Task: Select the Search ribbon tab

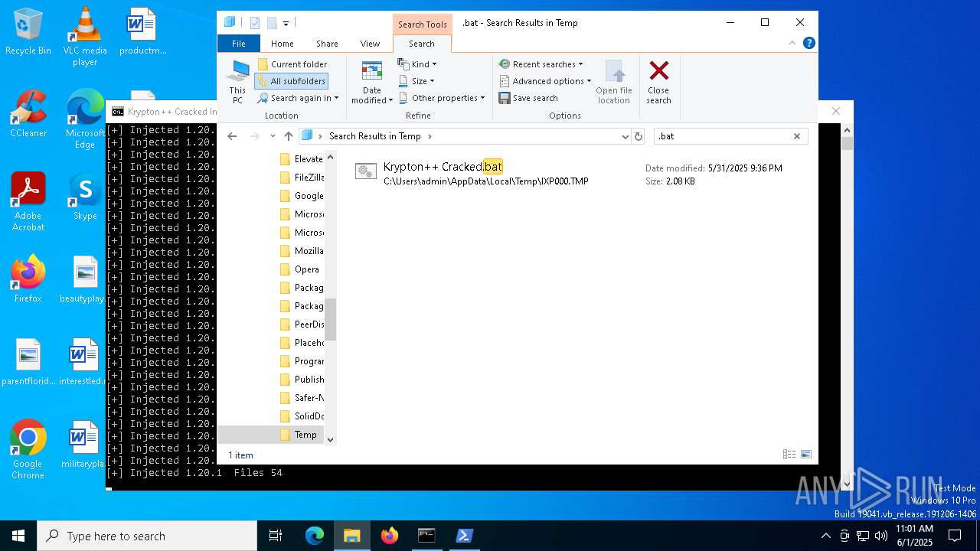Action: click(421, 44)
